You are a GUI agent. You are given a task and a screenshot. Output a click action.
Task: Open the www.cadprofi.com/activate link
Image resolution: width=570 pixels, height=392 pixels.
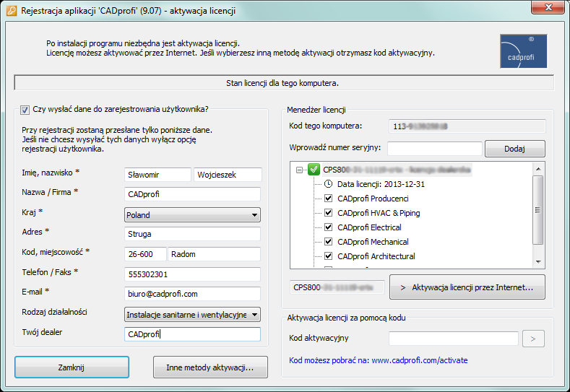[x=420, y=360]
